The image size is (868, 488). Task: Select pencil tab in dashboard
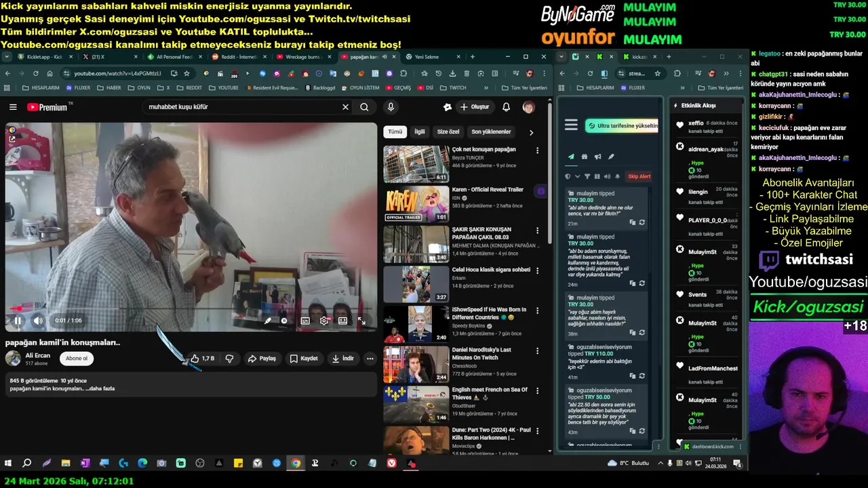[611, 157]
